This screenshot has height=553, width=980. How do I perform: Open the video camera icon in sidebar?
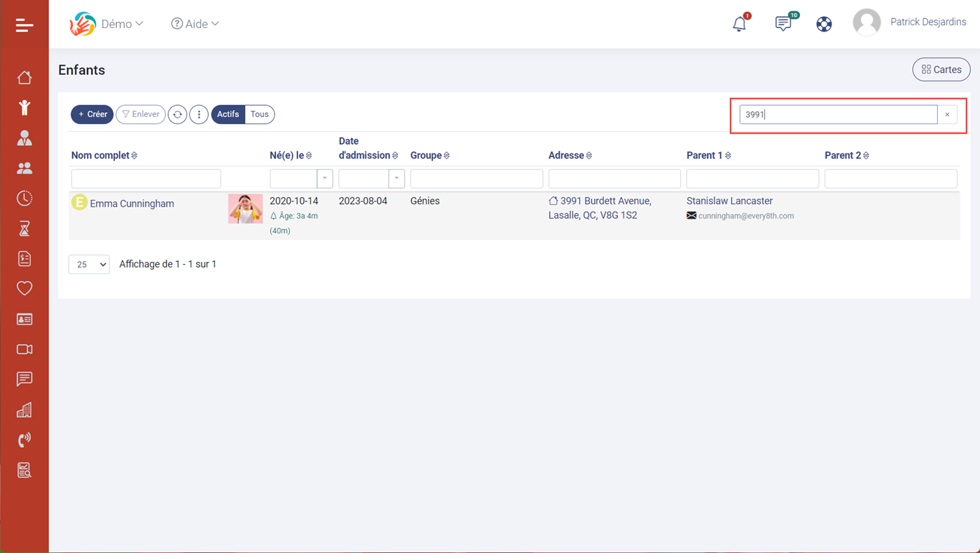pos(25,348)
